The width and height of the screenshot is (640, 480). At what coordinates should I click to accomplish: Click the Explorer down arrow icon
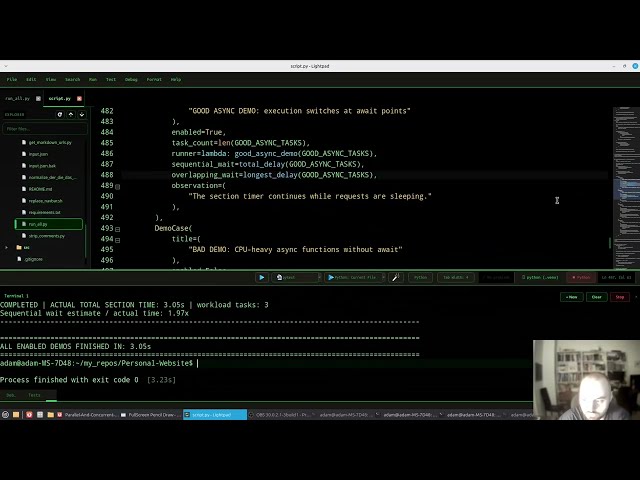click(82, 115)
